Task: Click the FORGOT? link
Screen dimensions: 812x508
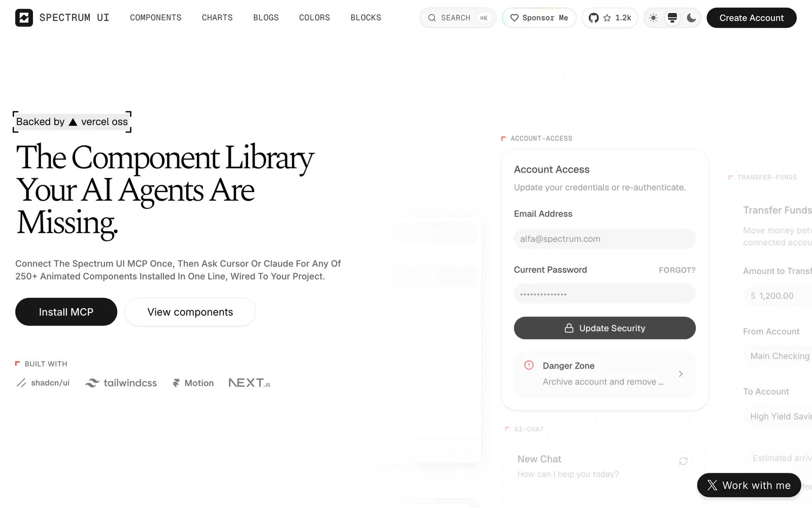Action: [x=677, y=270]
